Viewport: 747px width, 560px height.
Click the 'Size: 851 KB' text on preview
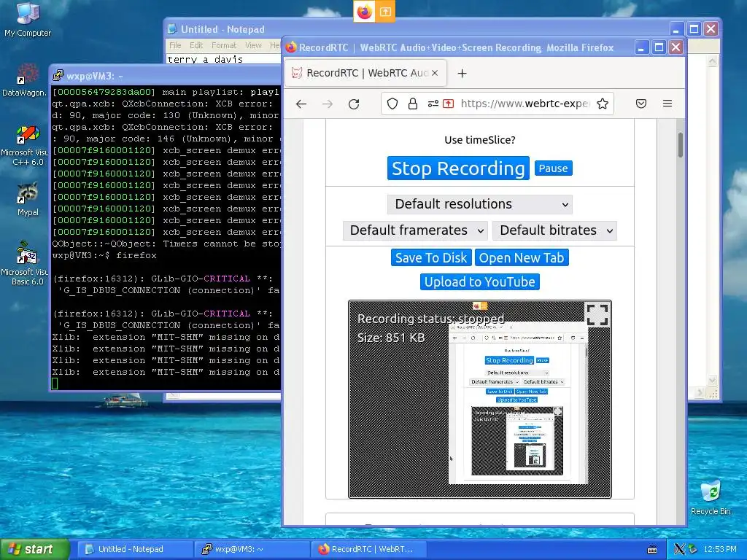[391, 338]
